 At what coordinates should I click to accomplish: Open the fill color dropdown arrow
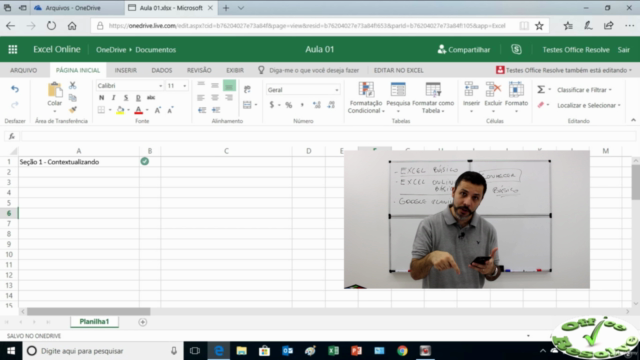coord(128,110)
